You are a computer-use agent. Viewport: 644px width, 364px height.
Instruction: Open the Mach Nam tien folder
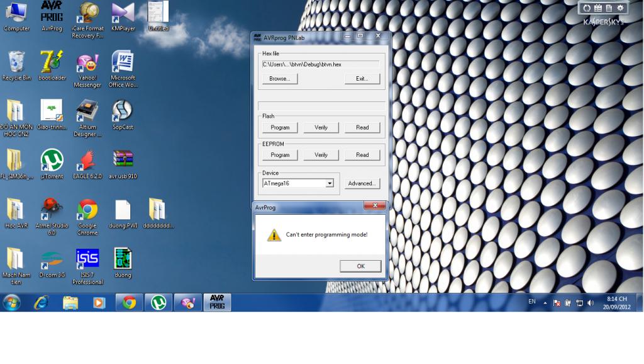[x=16, y=266]
